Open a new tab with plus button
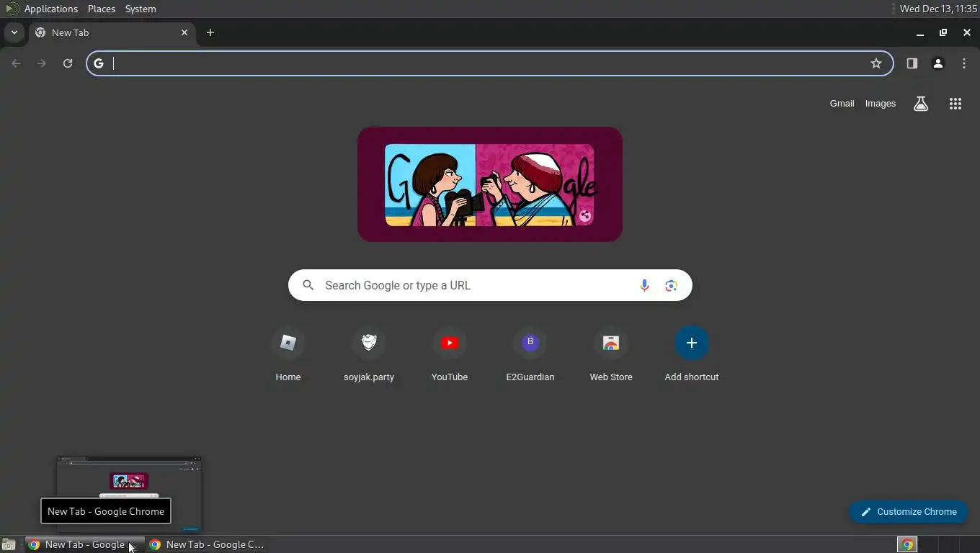The width and height of the screenshot is (980, 553). click(210, 32)
